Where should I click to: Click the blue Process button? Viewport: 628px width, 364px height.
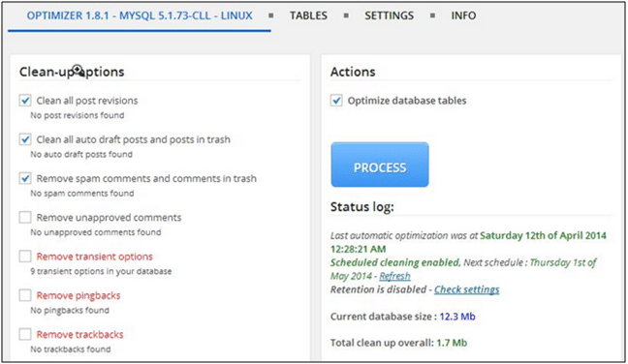point(380,165)
